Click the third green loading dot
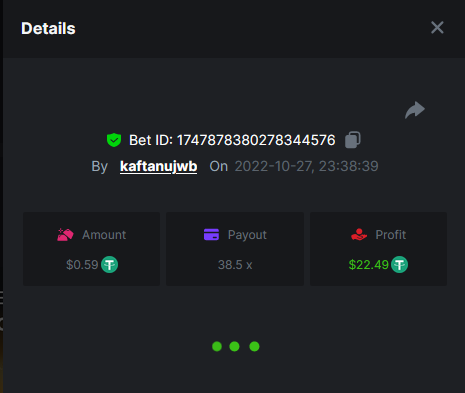This screenshot has height=393, width=465. click(254, 346)
